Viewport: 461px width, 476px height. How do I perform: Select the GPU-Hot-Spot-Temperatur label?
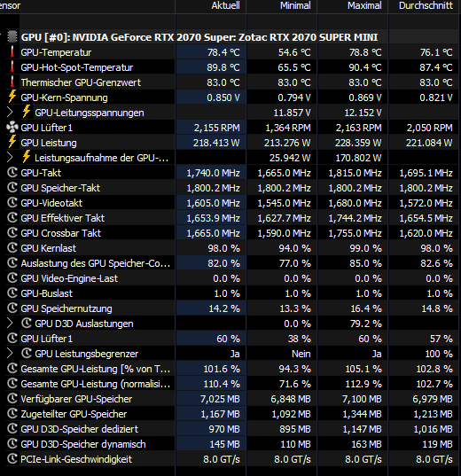click(x=77, y=67)
